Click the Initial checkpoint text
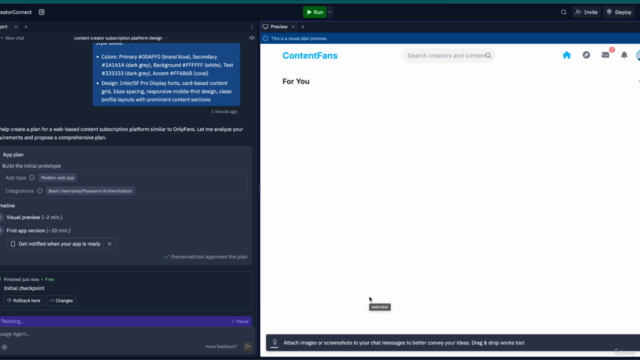 point(24,288)
